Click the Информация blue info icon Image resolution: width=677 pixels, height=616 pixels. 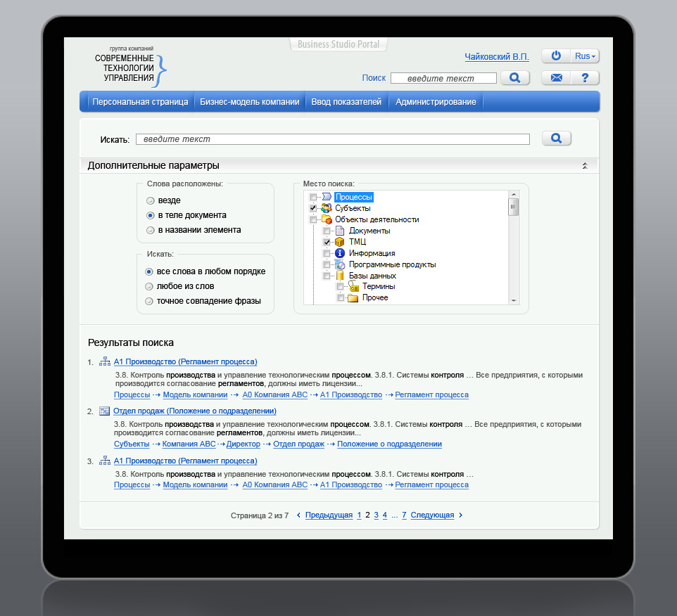(x=340, y=252)
